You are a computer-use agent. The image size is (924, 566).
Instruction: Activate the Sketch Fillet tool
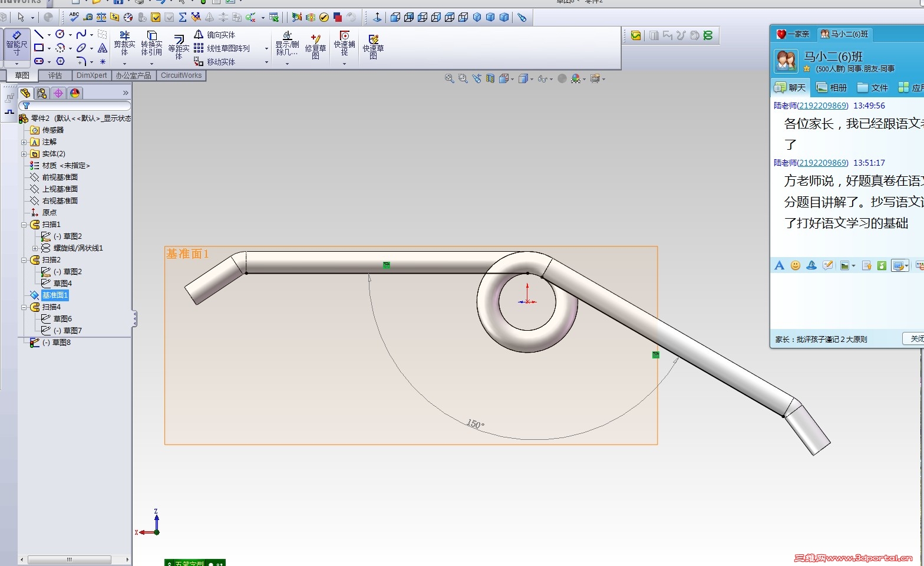tap(81, 61)
